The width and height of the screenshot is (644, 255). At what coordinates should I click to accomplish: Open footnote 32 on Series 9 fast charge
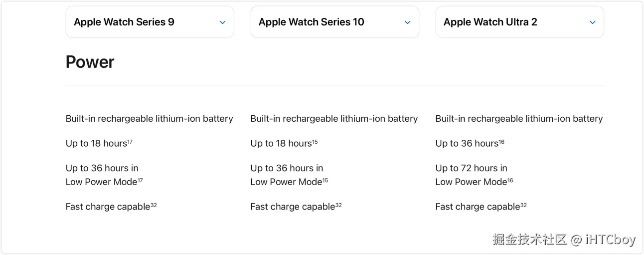[x=154, y=205]
